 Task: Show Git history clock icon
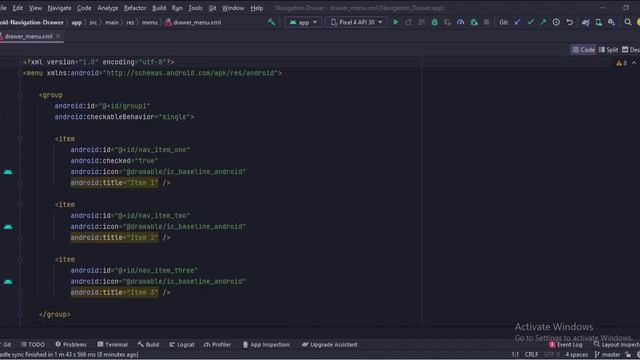[556, 22]
